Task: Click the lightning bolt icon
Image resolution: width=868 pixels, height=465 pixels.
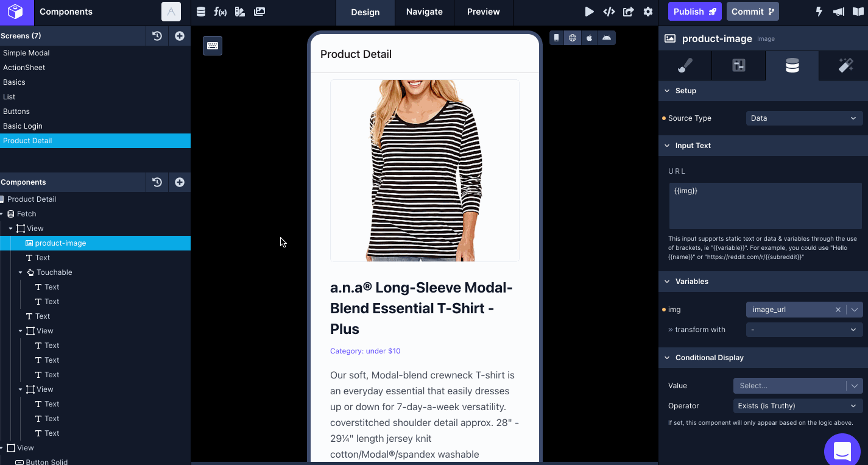Action: click(819, 12)
